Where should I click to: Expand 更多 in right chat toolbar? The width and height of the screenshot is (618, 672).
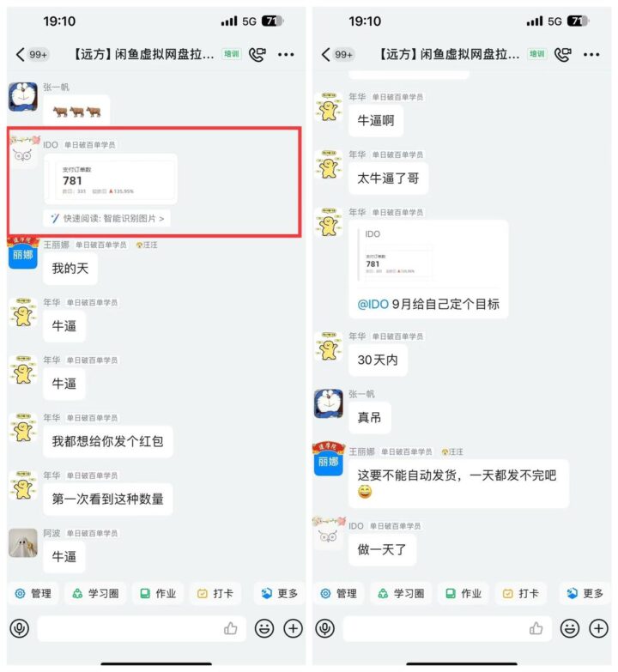(585, 594)
